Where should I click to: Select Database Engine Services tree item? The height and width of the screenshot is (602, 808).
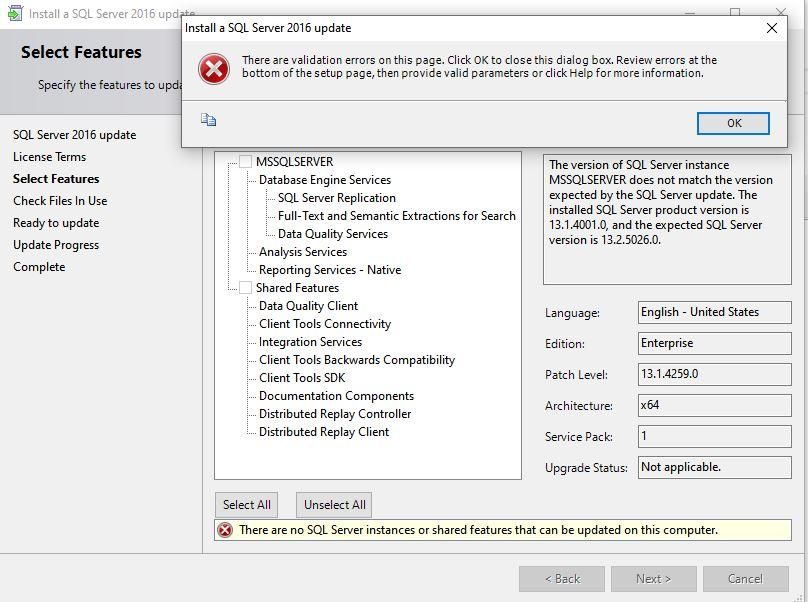coord(325,180)
